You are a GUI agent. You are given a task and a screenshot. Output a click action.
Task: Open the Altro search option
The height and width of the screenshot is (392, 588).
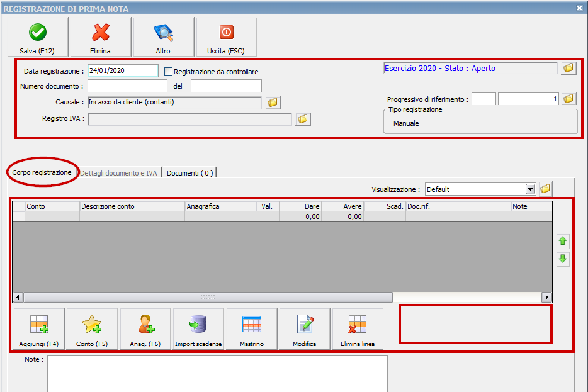[163, 37]
